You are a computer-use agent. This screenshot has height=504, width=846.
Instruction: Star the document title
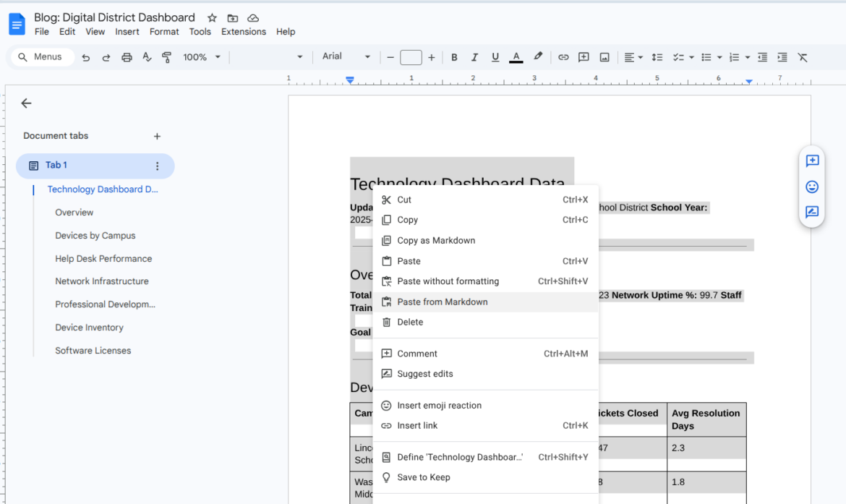pyautogui.click(x=212, y=18)
